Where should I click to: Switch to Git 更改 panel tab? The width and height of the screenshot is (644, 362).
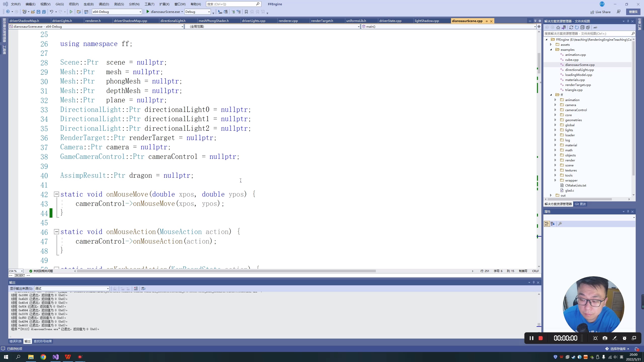[x=580, y=204]
